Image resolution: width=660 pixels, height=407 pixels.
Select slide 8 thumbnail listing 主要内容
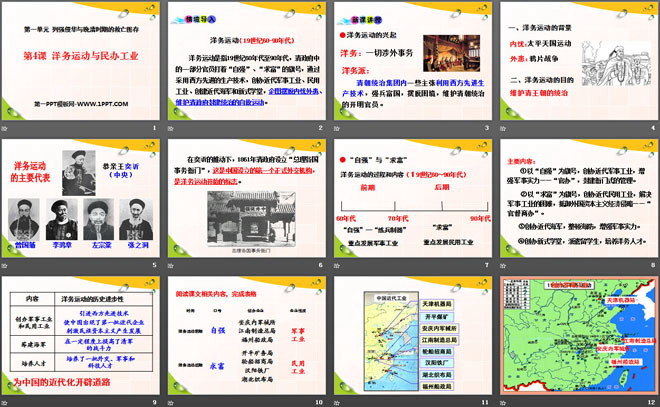tap(579, 198)
